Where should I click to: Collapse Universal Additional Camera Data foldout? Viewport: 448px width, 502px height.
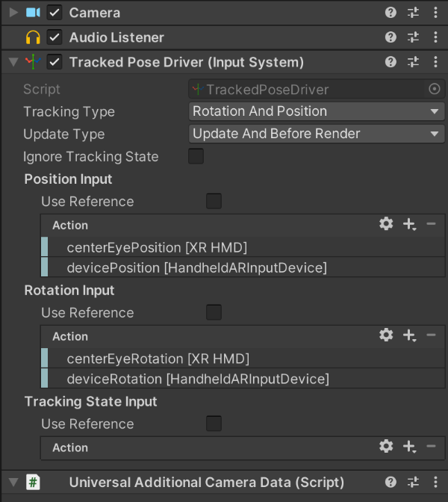pos(13,482)
